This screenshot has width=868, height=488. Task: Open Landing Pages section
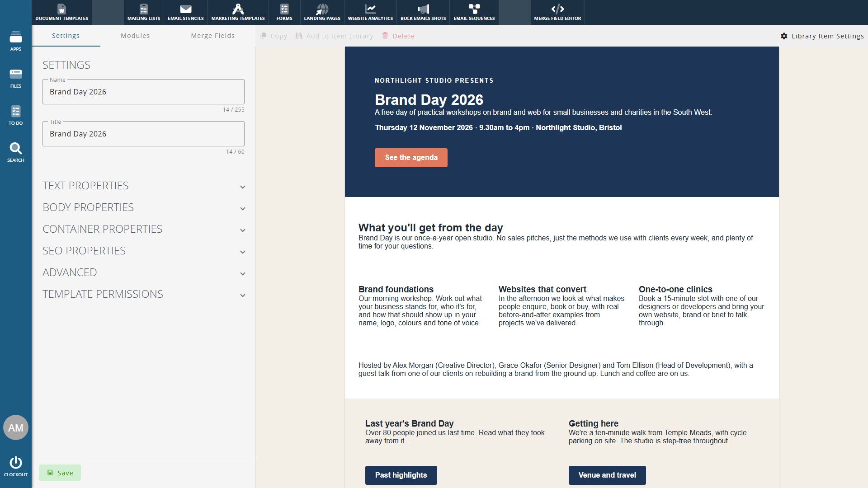[x=322, y=12]
